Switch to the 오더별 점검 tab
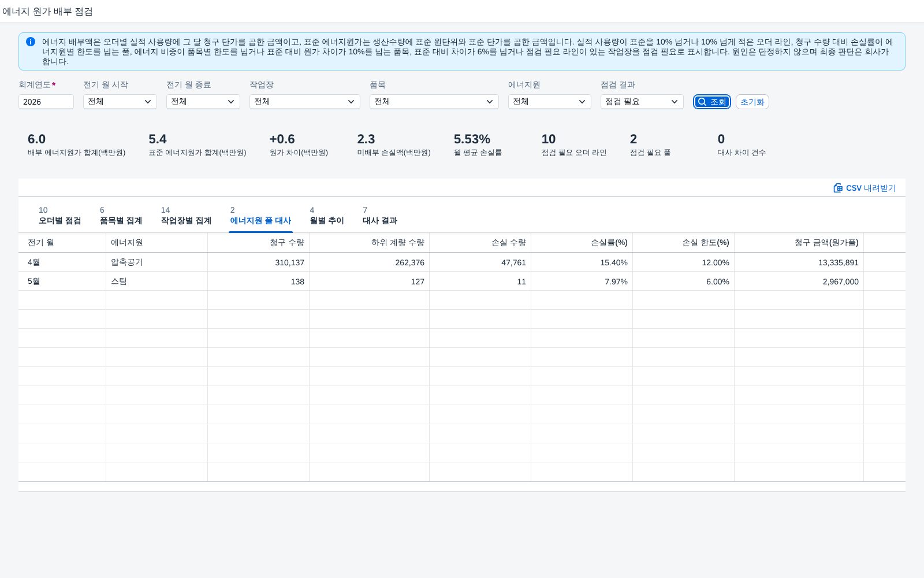The width and height of the screenshot is (924, 578). [x=59, y=216]
